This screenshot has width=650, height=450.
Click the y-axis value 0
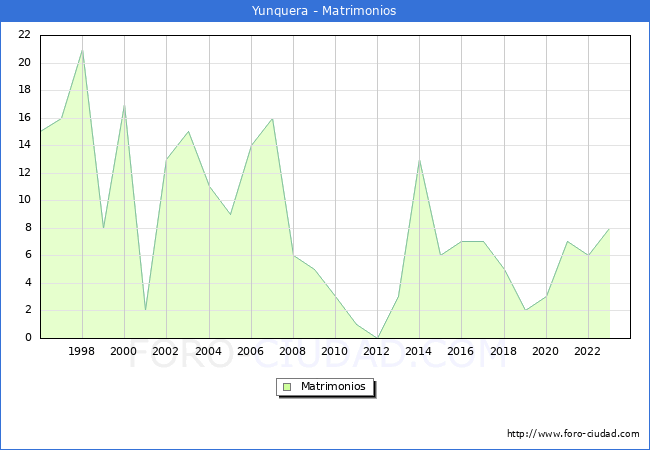pos(28,337)
